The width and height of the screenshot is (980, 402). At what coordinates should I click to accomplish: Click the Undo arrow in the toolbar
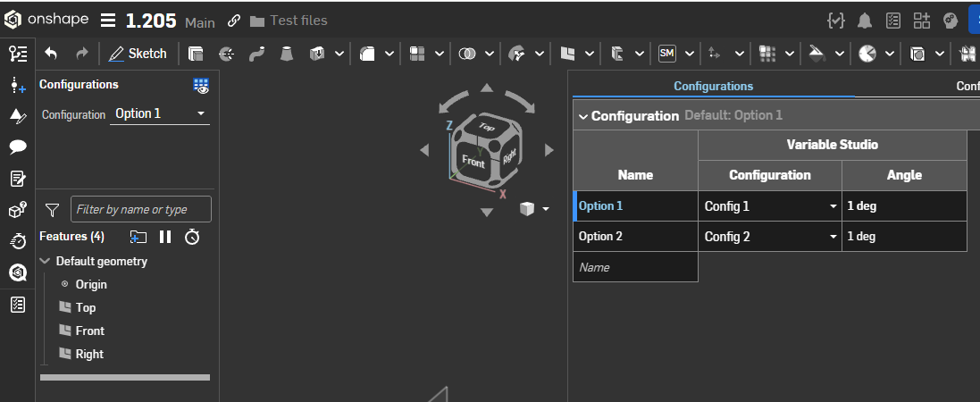[x=51, y=54]
